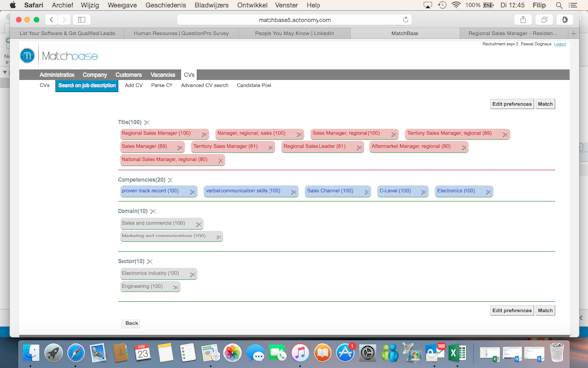Click the Safari address bar
The image size is (588, 368).
pyautogui.click(x=294, y=20)
